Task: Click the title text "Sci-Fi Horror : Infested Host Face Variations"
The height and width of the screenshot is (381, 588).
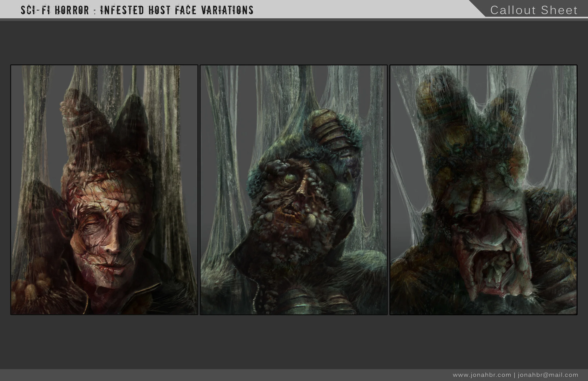Action: pos(137,10)
